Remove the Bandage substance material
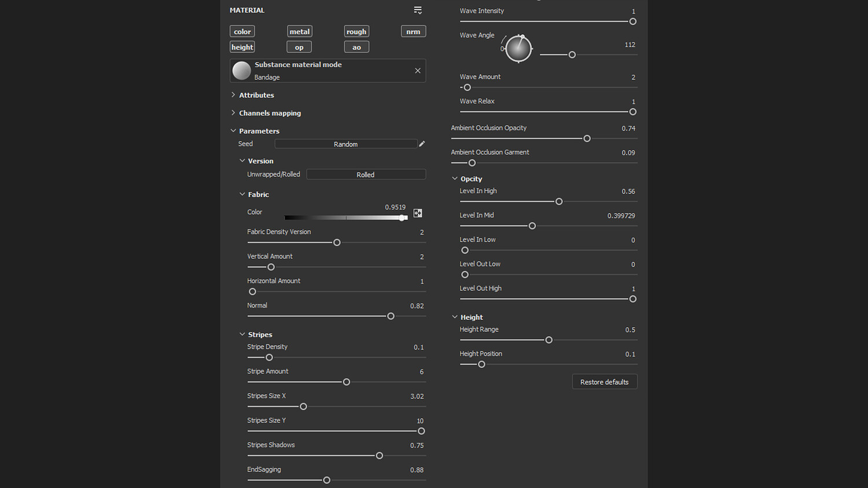This screenshot has height=488, width=868. pos(418,71)
